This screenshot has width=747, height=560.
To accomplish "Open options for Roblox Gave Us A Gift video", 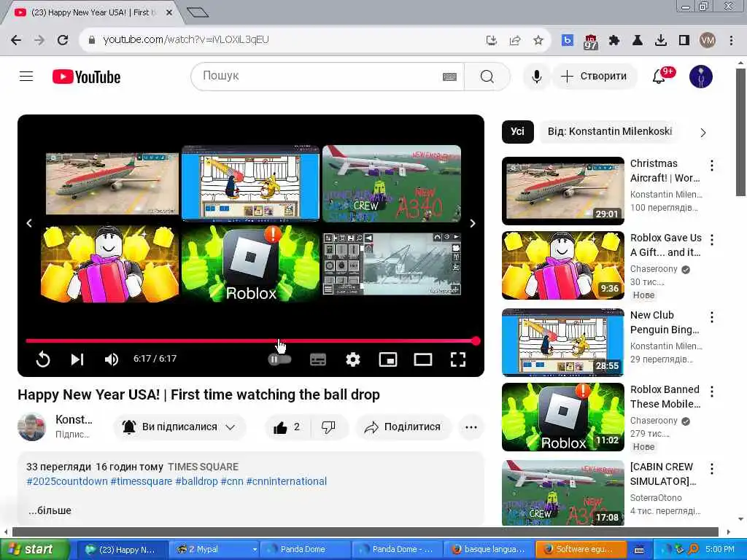I will tap(712, 240).
